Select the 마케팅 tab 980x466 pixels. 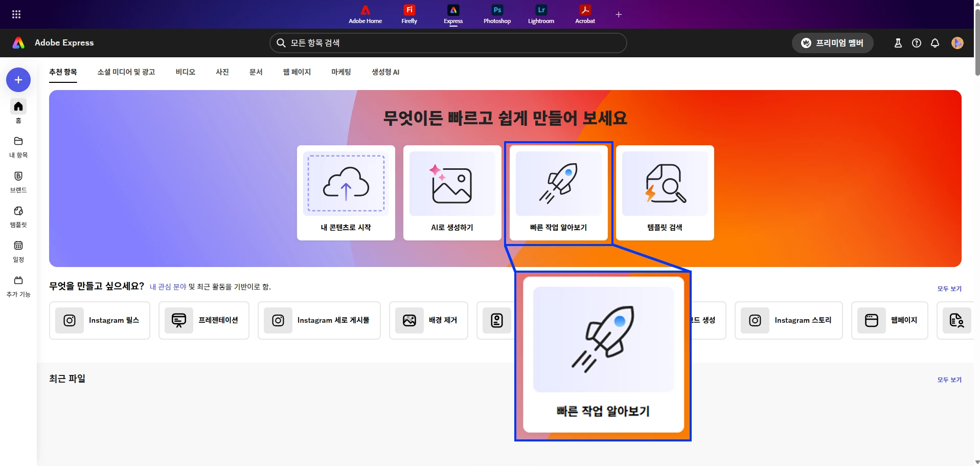point(341,72)
